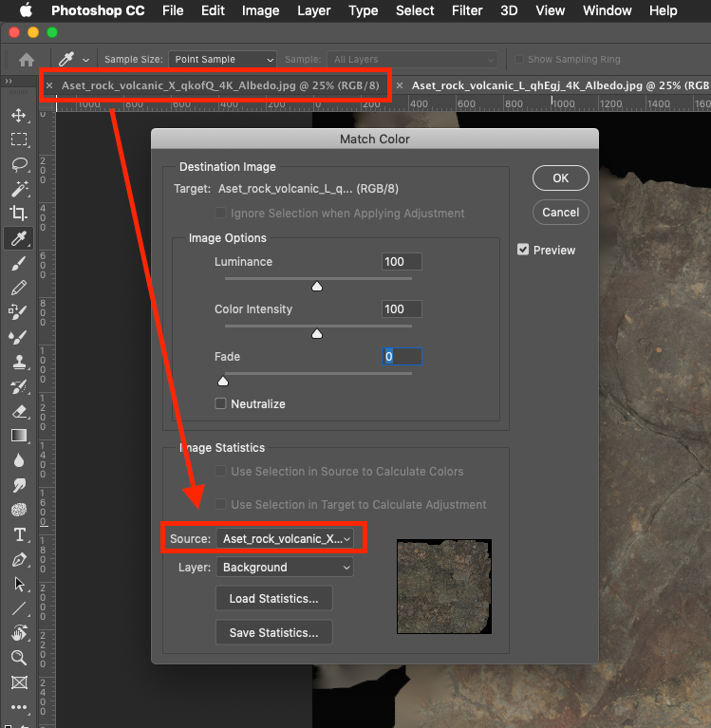Open the Image menu

(260, 10)
